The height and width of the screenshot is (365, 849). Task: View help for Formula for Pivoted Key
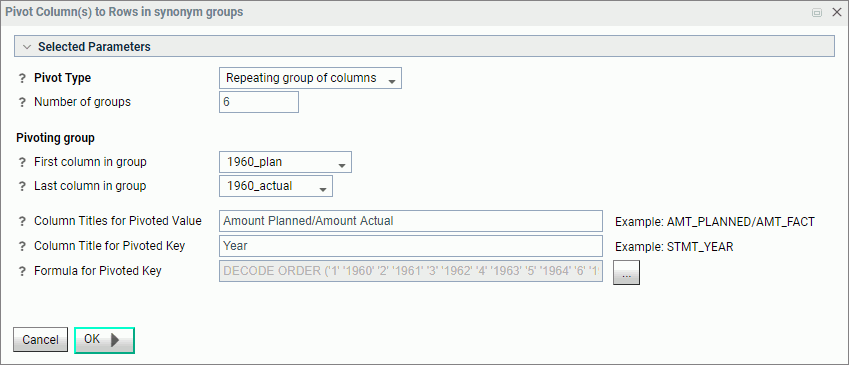click(x=22, y=272)
